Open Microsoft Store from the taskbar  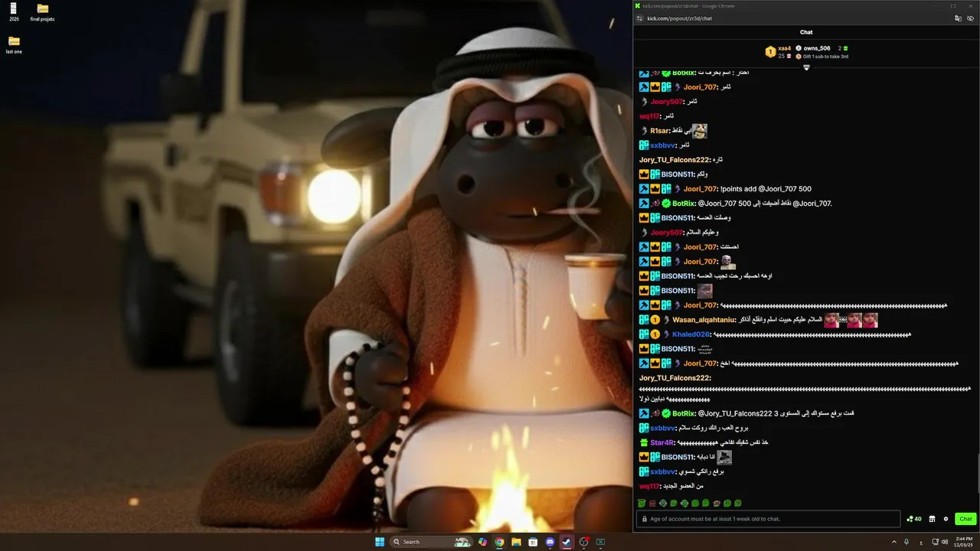pos(533,542)
